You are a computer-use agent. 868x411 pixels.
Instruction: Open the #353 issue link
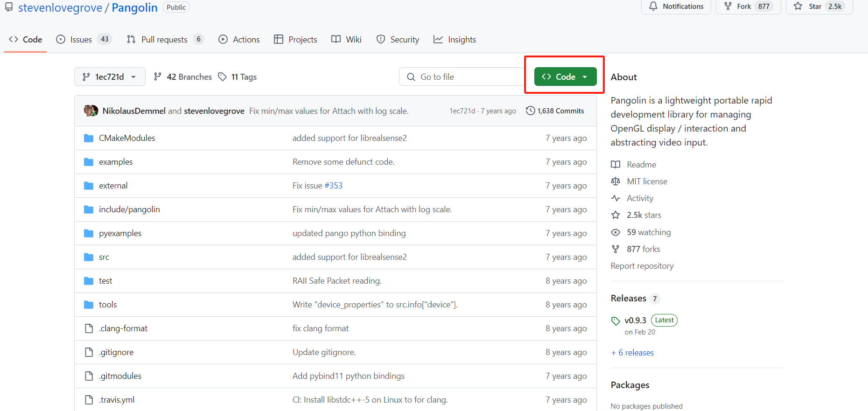click(x=333, y=186)
